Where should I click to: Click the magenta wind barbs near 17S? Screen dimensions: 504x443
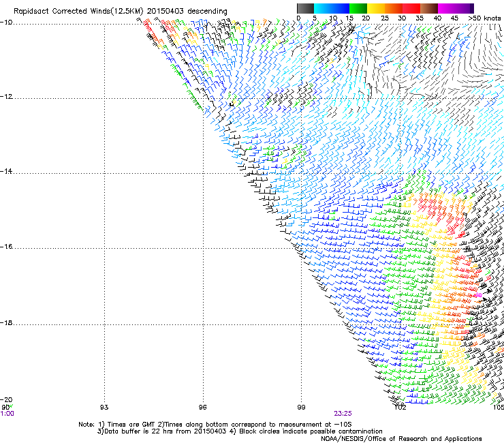[479, 294]
